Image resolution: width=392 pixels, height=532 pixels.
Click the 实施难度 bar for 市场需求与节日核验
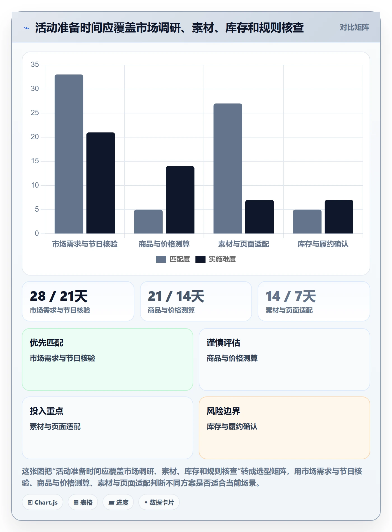point(101,183)
